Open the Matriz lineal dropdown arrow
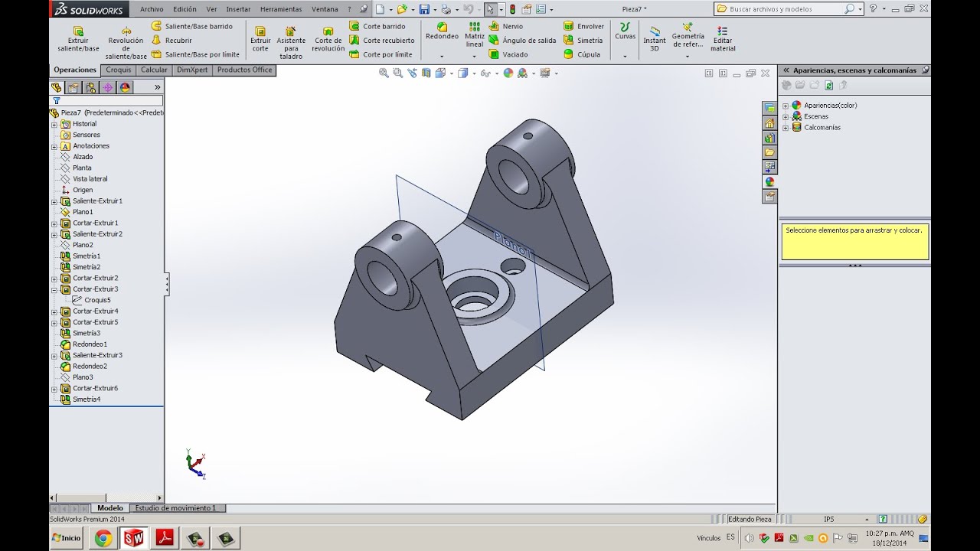The image size is (980, 551). (x=475, y=56)
